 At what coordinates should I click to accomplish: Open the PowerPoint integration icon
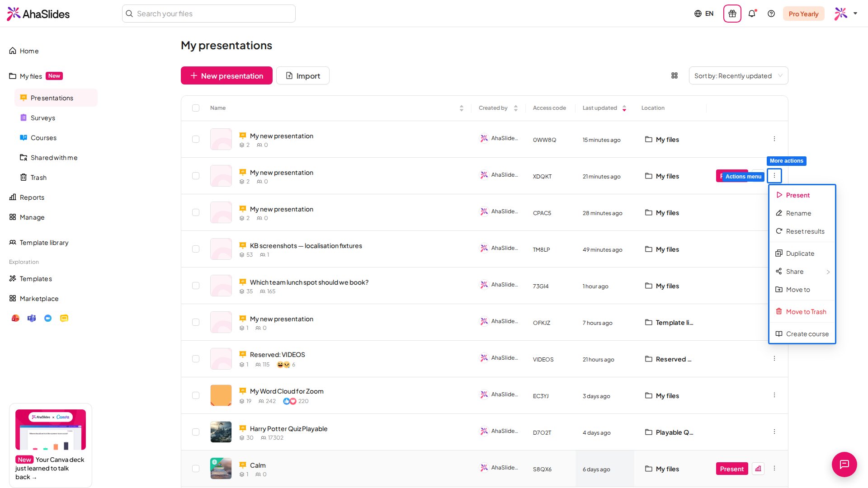pyautogui.click(x=15, y=318)
